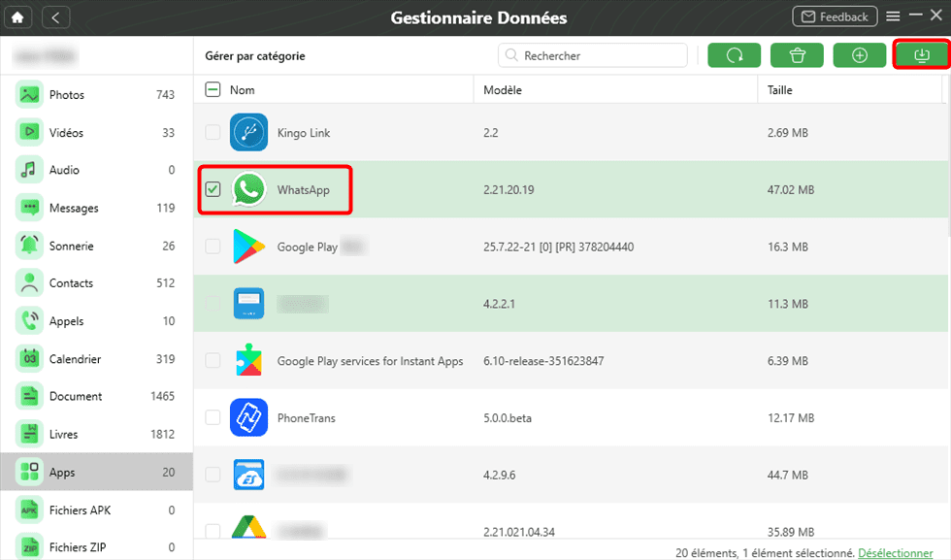951x560 pixels.
Task: Click the Kingo Link app icon
Action: 248,133
